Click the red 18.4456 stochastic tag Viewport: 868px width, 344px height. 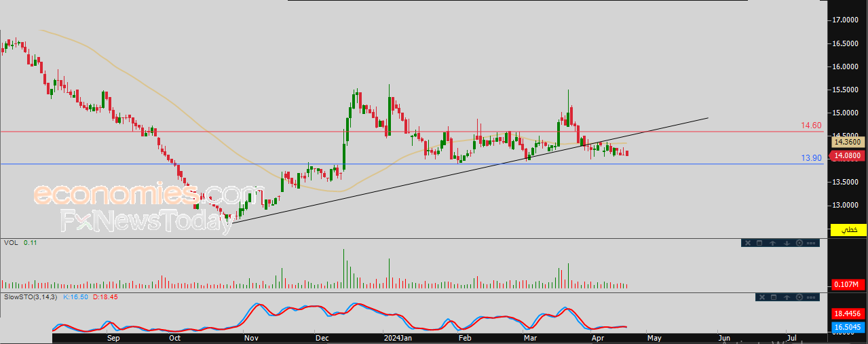click(x=848, y=313)
